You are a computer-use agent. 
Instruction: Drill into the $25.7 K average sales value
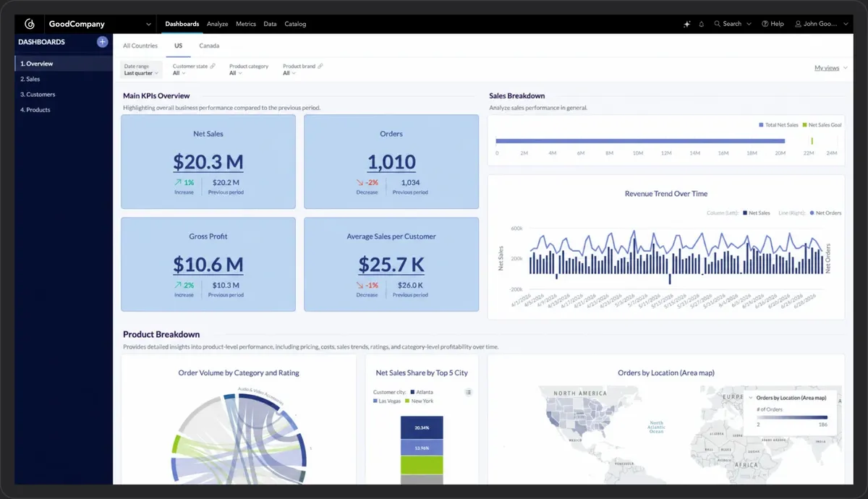(x=391, y=264)
